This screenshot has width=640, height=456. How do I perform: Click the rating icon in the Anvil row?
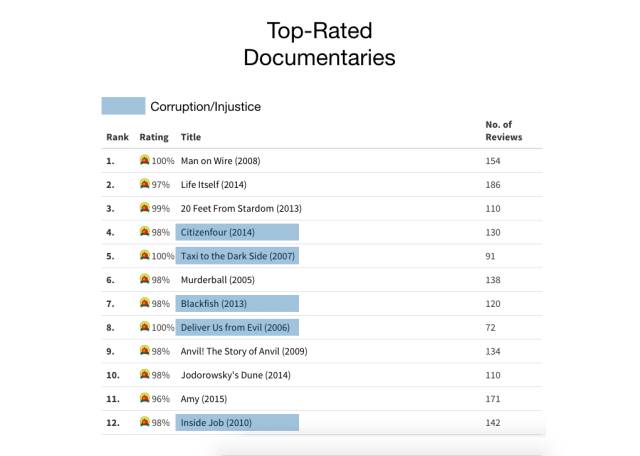144,350
